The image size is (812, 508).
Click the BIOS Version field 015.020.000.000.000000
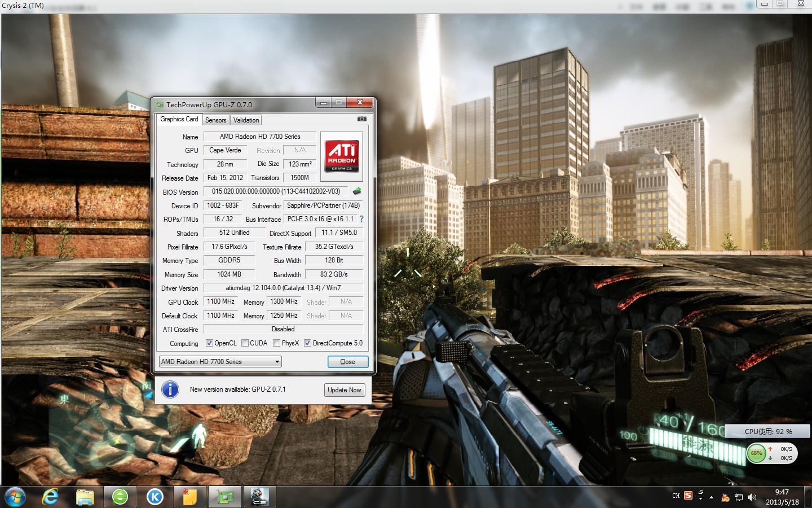[x=276, y=191]
